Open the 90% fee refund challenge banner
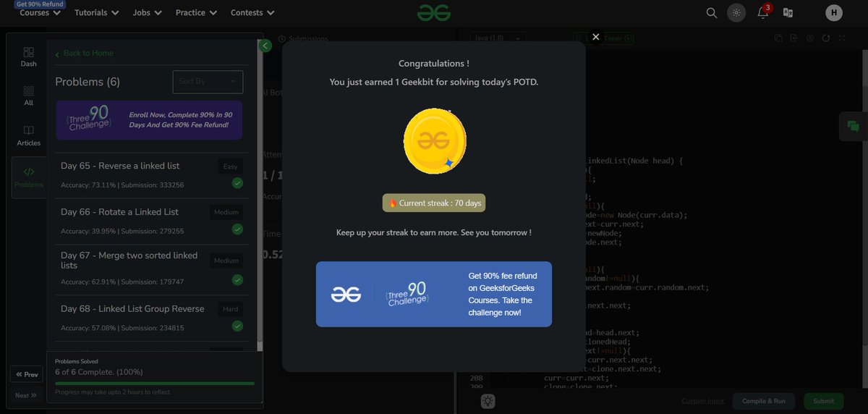Screen dimensions: 868x414 pos(434,294)
